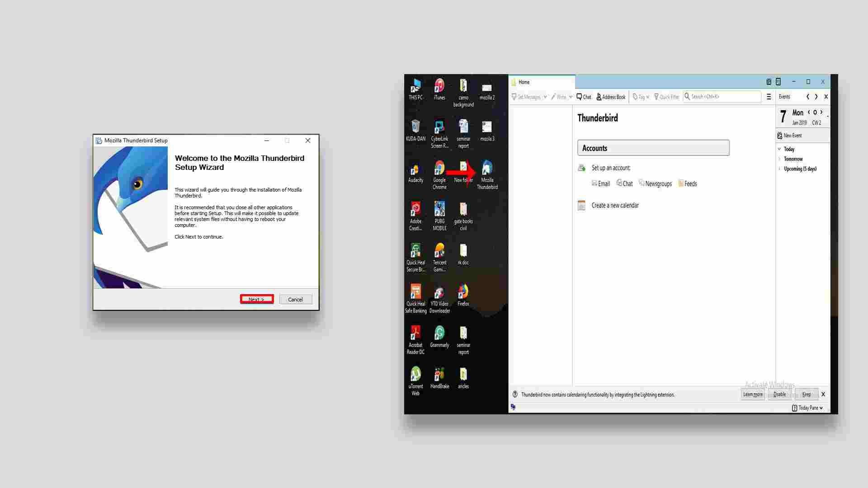Screen dimensions: 868x488
Task: Launch PUBG MOBILE desktop shortcut
Action: click(439, 216)
